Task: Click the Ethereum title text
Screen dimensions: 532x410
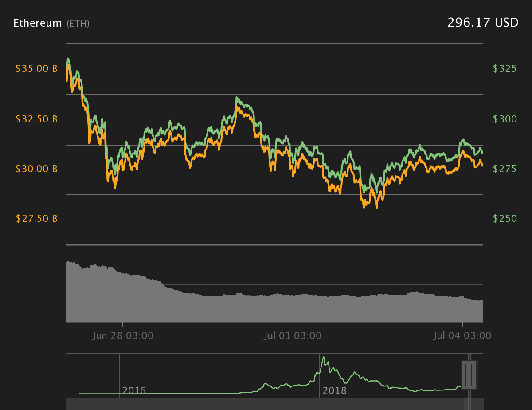Action: [38, 23]
